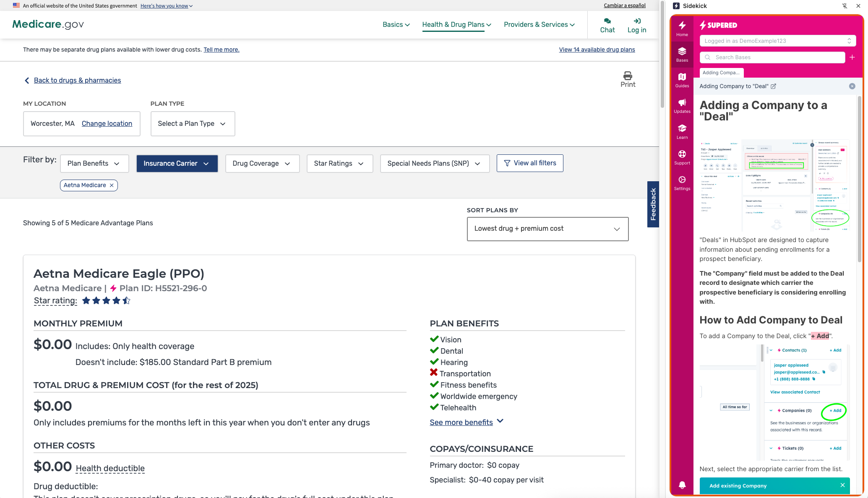The width and height of the screenshot is (868, 498).
Task: Click Cambiar a español link
Action: click(625, 5)
